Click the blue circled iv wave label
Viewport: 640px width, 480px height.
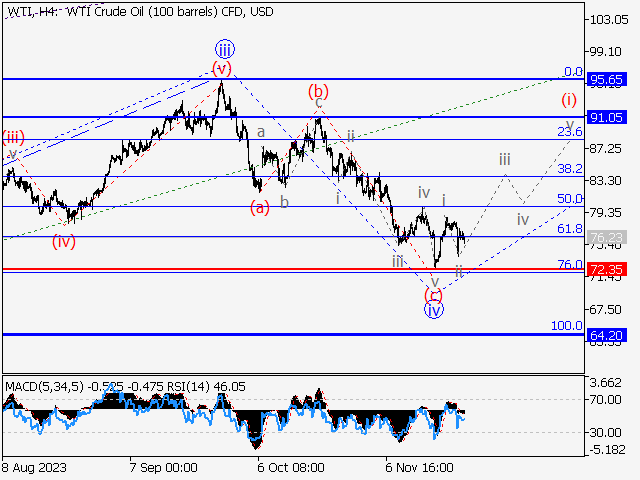tap(433, 310)
